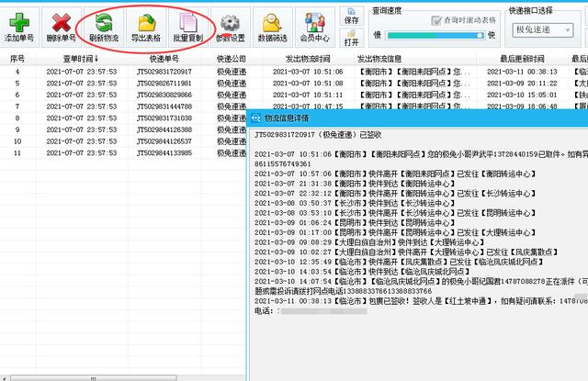The image size is (588, 381).
Task: Select tracking number JT5029844126388
Action: point(164,129)
